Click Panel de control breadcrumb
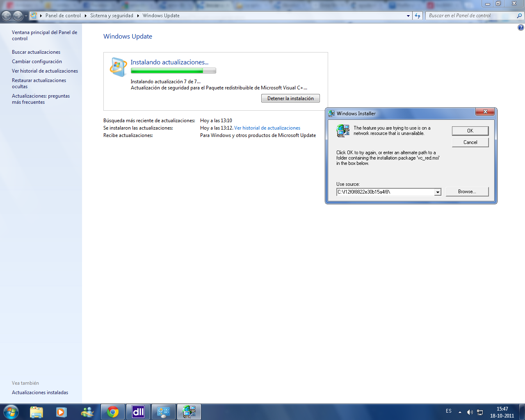 tap(63, 16)
